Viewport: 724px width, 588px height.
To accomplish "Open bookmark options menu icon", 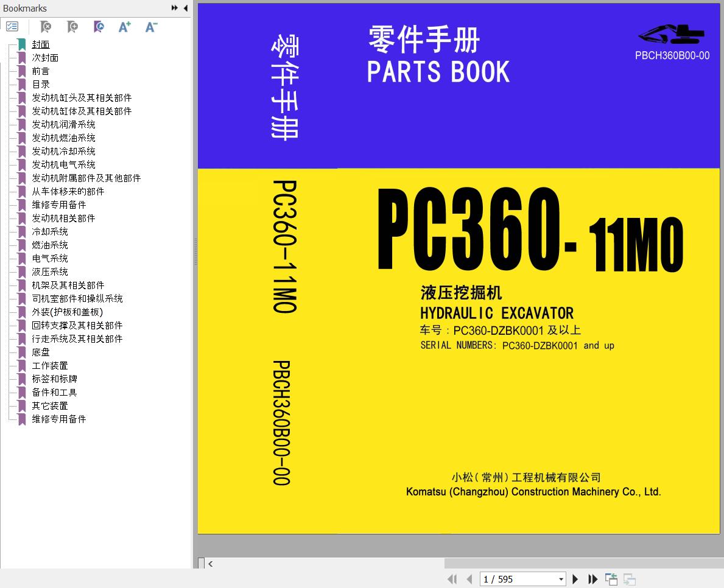I will point(12,27).
